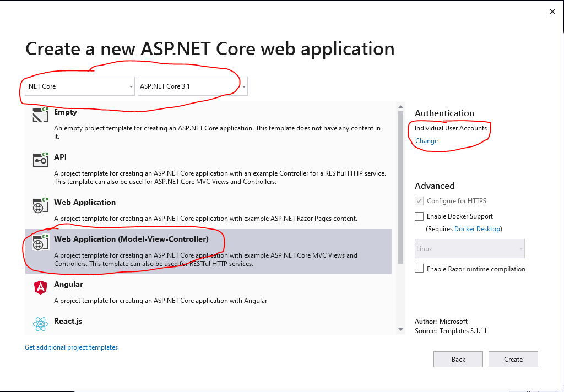
Task: Click the API template icon
Action: click(40, 160)
